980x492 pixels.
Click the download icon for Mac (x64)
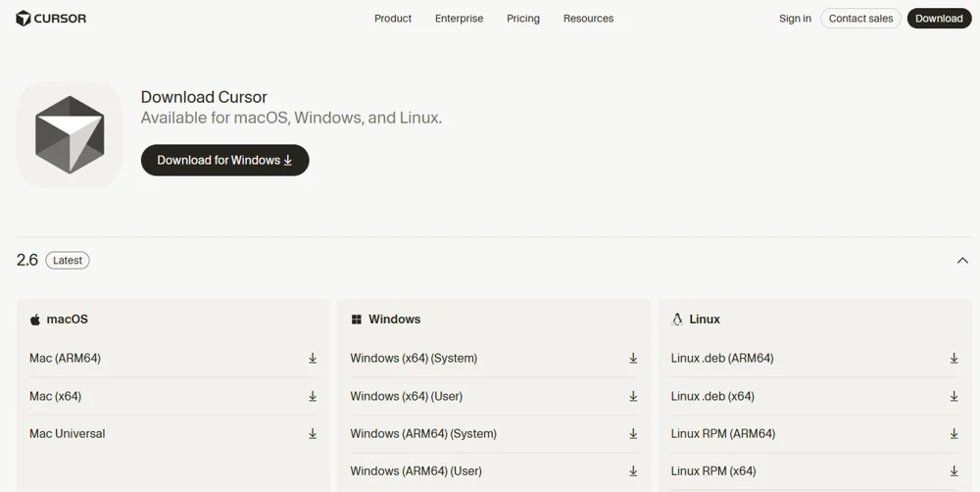(313, 396)
